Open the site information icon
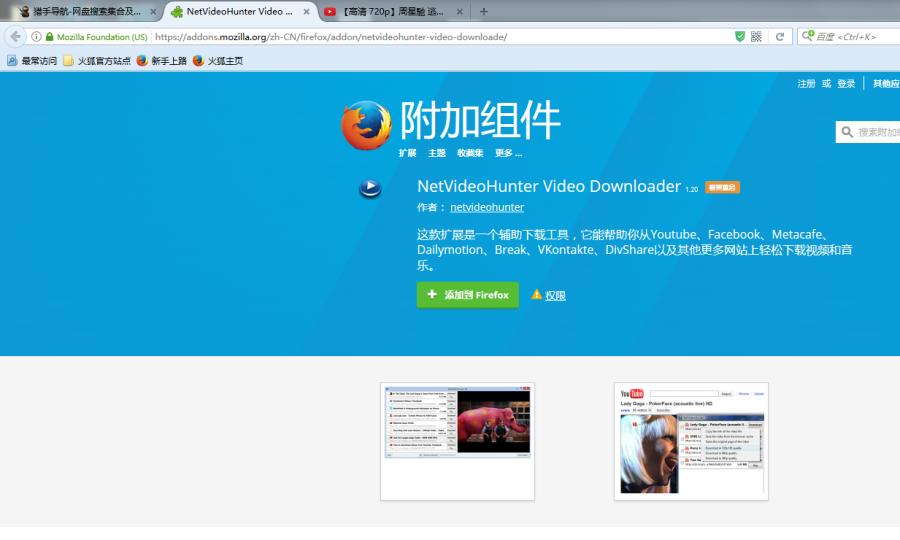900x540 pixels. pos(36,37)
